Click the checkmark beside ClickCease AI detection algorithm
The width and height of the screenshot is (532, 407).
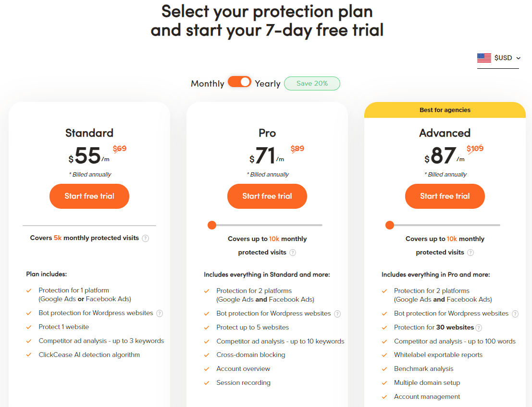pos(28,355)
